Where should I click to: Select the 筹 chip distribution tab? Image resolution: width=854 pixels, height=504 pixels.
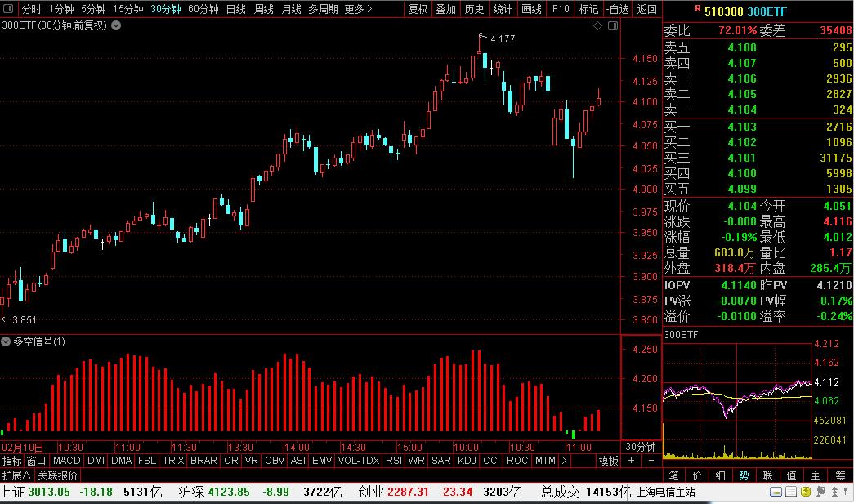(840, 475)
